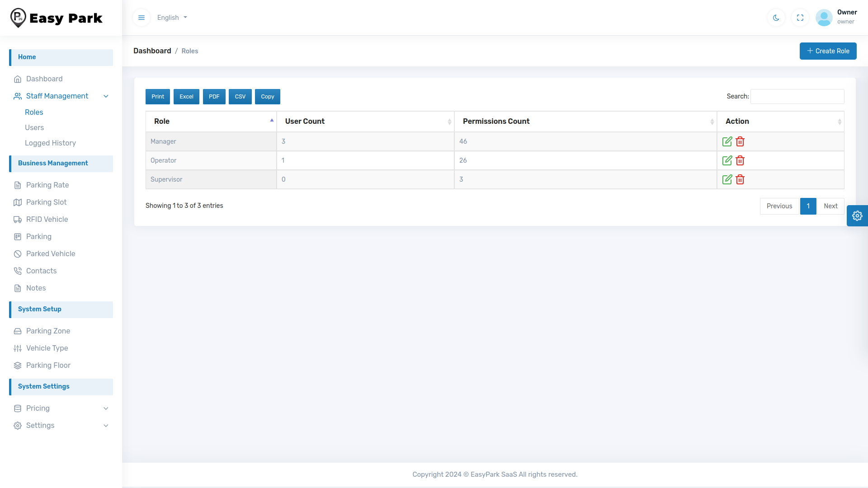Toggle dark mode with the moon icon
The width and height of the screenshot is (868, 488).
click(776, 18)
